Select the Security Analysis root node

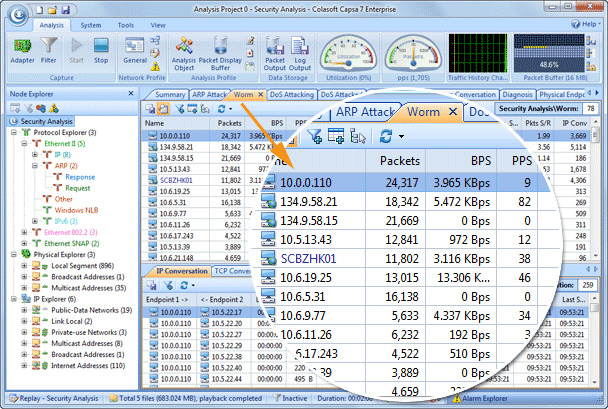pos(42,121)
